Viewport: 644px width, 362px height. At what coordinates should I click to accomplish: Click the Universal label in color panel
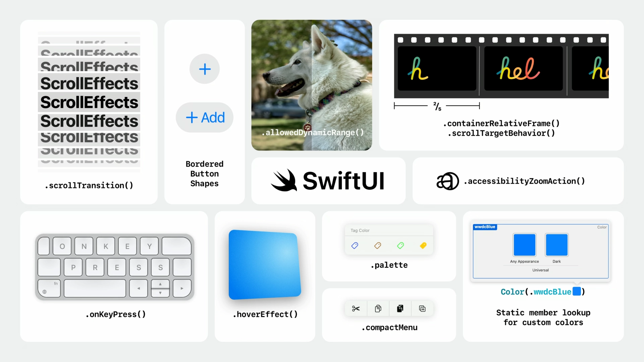541,270
